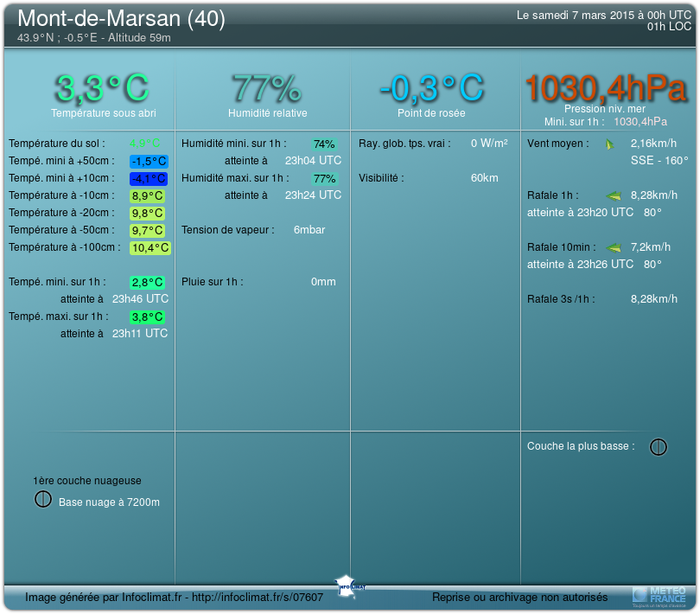Click the 2,8°C minimum temperature badge
Screen dimensions: 700x614
coord(147,283)
